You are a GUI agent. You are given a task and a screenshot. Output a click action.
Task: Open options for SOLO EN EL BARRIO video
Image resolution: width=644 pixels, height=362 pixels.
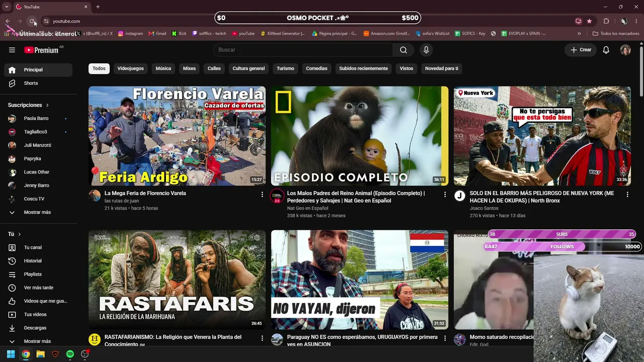(627, 194)
